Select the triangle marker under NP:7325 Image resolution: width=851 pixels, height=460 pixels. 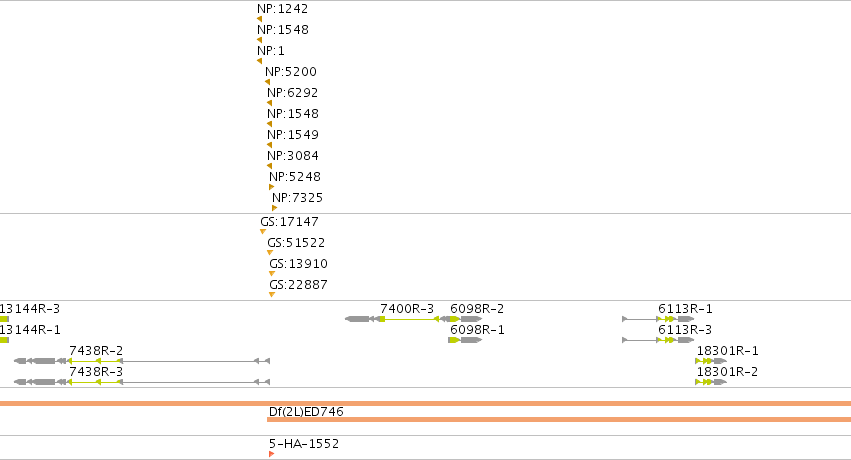point(274,208)
